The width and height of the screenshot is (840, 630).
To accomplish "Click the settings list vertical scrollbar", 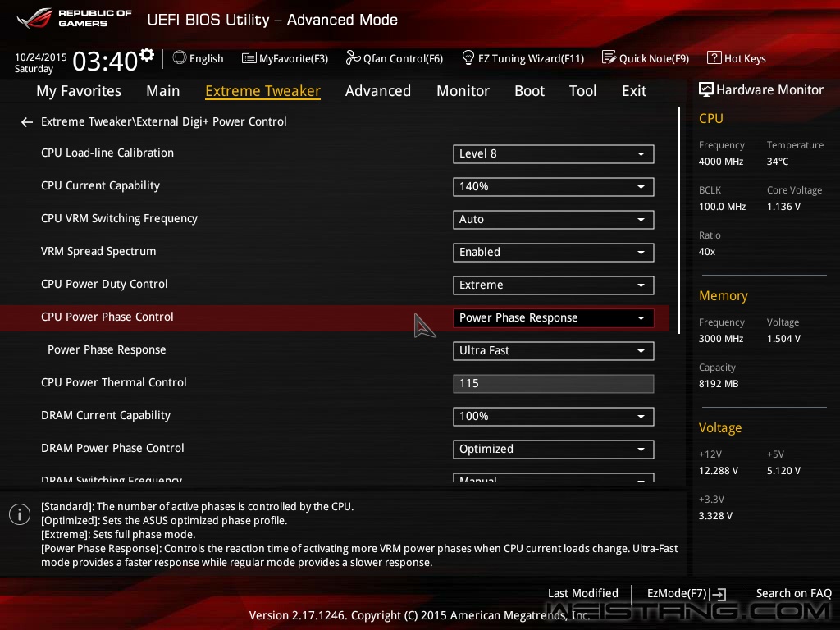I will (x=678, y=221).
